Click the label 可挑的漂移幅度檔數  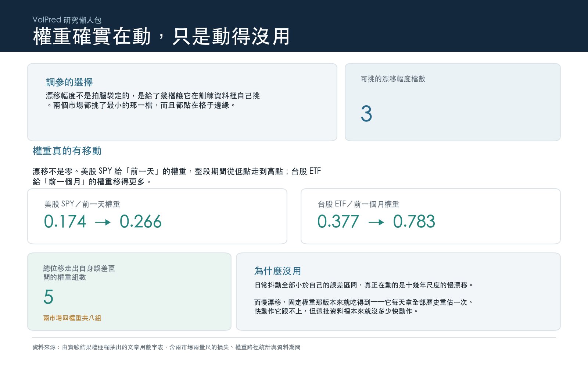393,79
